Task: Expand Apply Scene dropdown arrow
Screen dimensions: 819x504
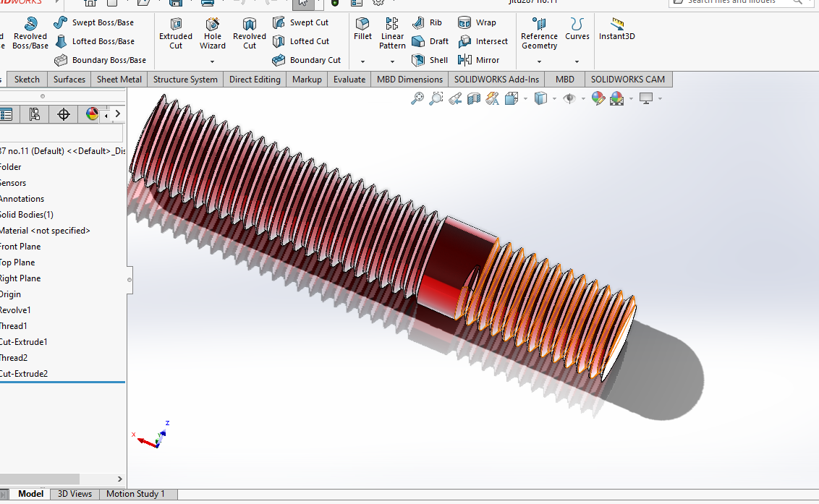Action: point(631,99)
